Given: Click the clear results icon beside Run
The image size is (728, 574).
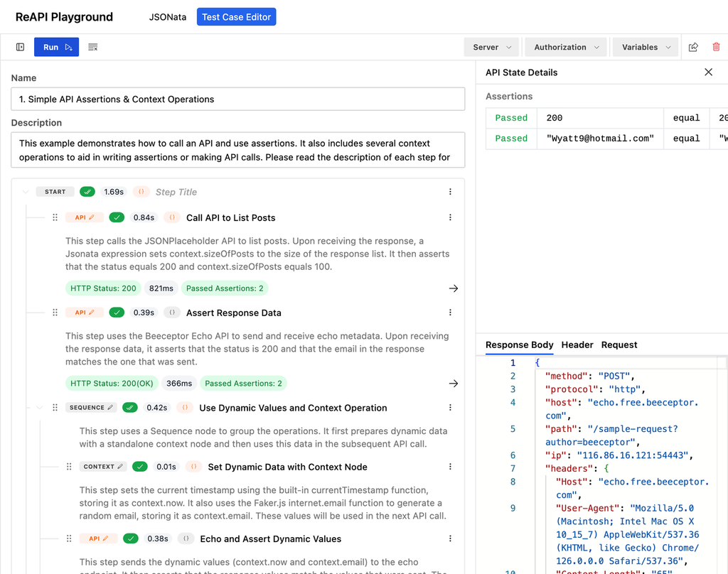Looking at the screenshot, I should point(93,47).
